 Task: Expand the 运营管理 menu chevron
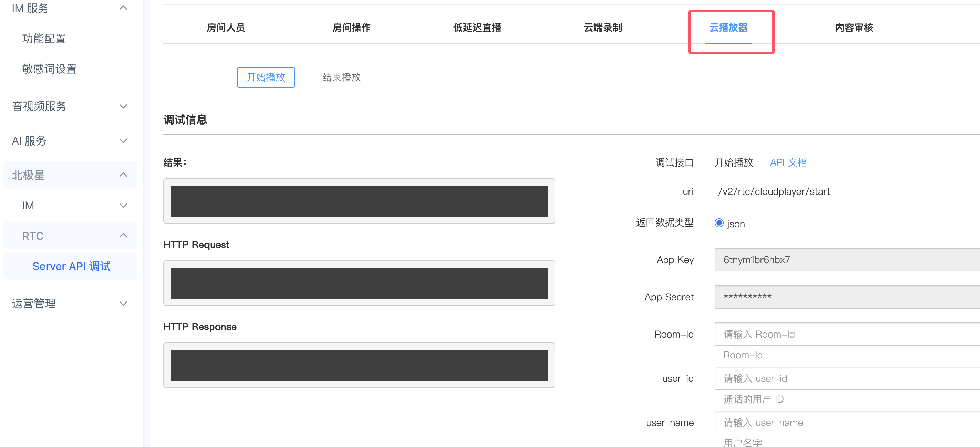click(123, 304)
